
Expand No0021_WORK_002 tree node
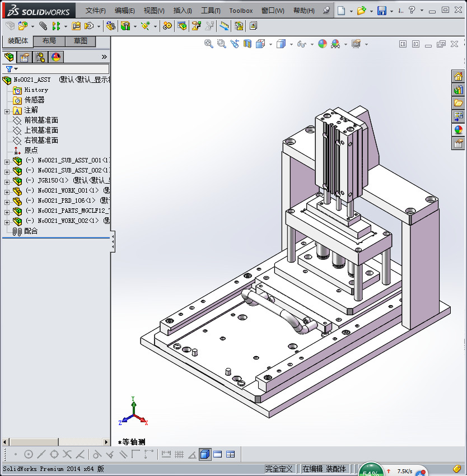(7, 222)
